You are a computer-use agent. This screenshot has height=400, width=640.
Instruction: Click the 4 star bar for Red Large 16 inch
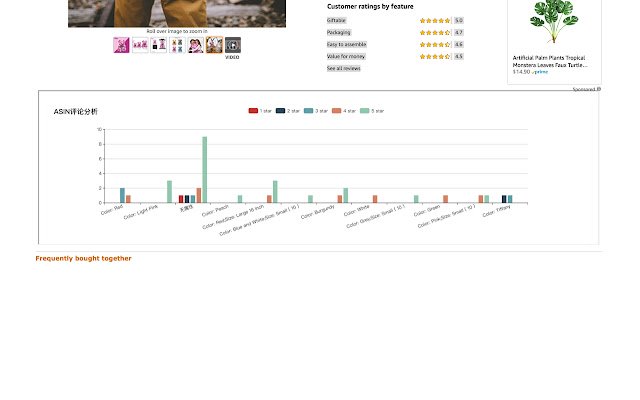[x=269, y=199]
